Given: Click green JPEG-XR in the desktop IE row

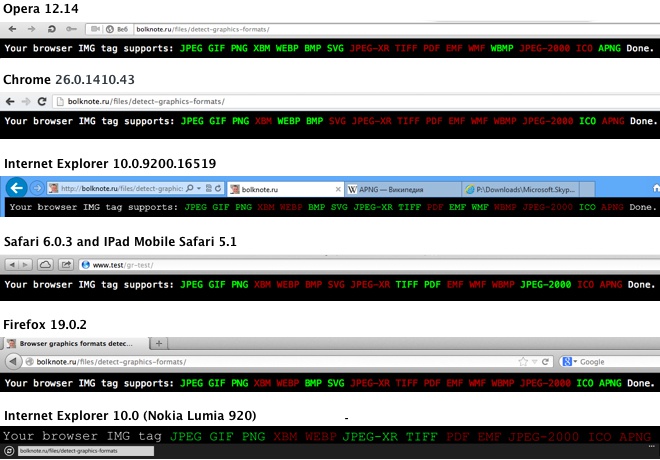Looking at the screenshot, I should [373, 207].
